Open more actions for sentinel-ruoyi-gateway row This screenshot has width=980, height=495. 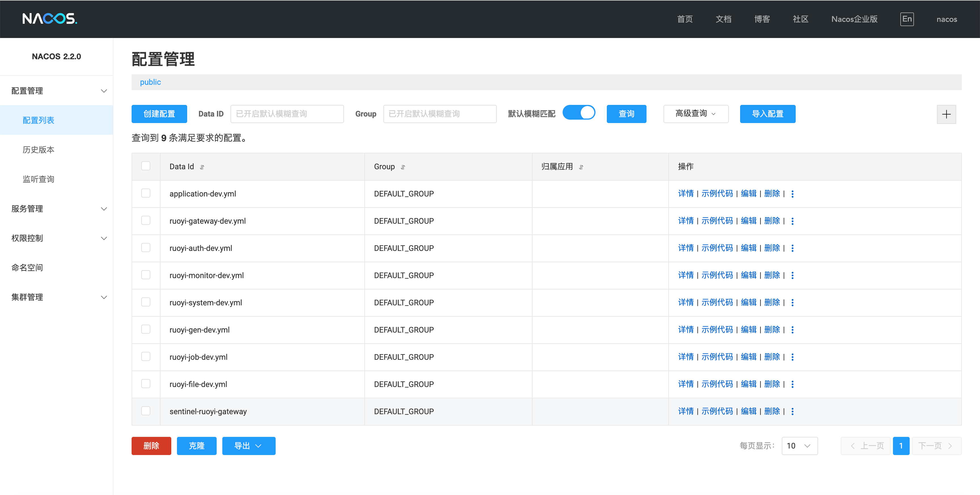click(793, 412)
